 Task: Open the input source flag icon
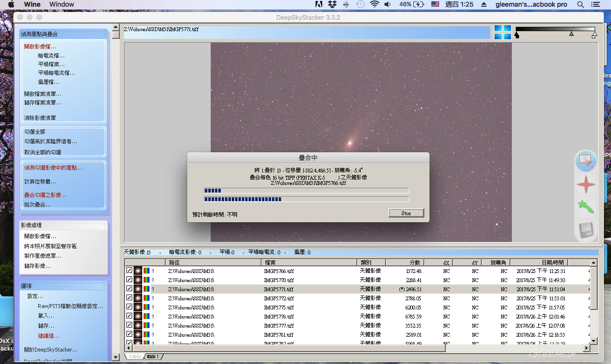coord(435,4)
